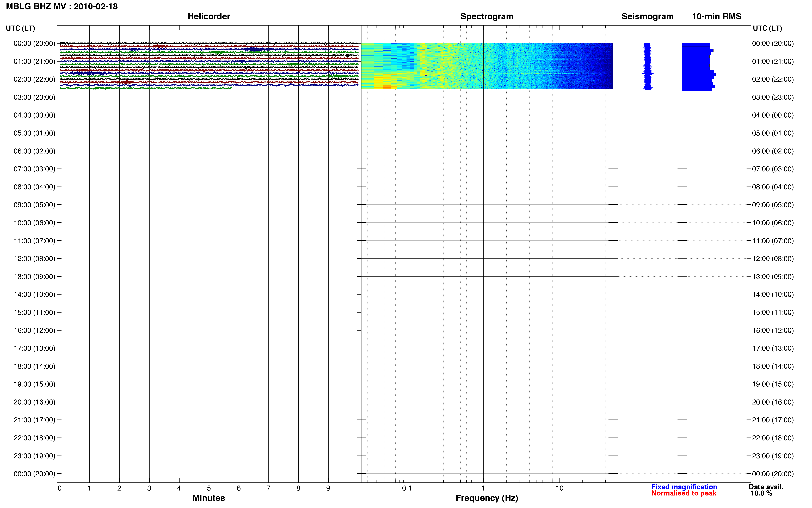812x508 pixels.
Task: Click 18:00 (14:00) on the Helicorder time axis
Action: (x=34, y=366)
